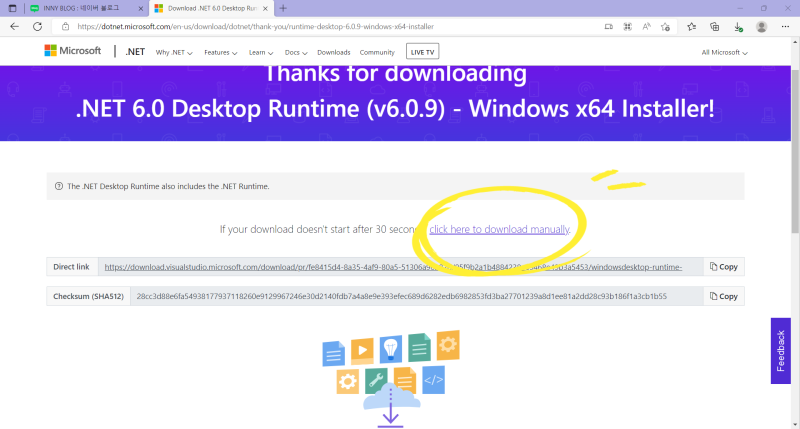The height and width of the screenshot is (429, 800).
Task: Reload the current page
Action: pyautogui.click(x=37, y=27)
